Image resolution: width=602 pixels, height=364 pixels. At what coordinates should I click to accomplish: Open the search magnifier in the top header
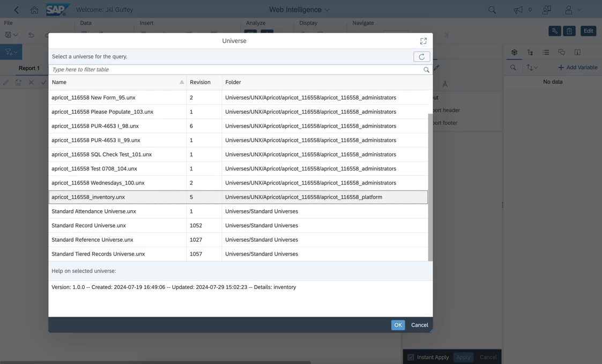click(492, 10)
